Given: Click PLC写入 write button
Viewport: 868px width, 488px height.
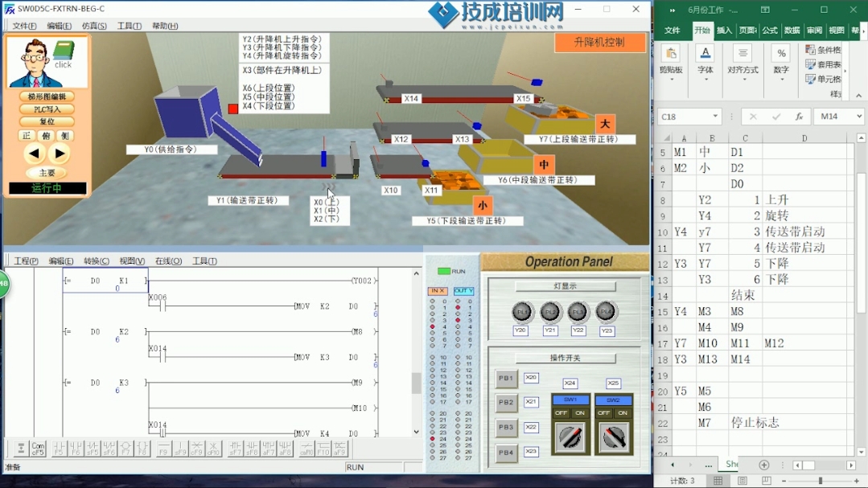Looking at the screenshot, I should click(x=47, y=109).
